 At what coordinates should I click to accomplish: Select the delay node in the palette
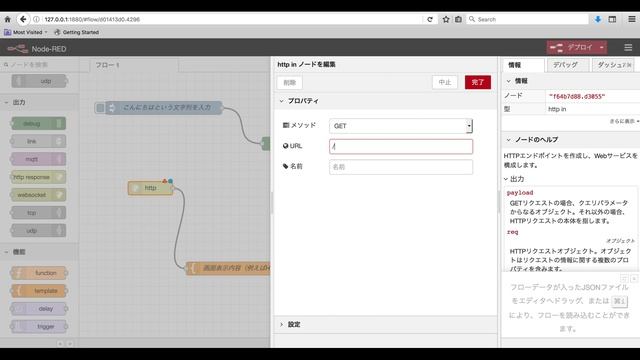point(39,309)
